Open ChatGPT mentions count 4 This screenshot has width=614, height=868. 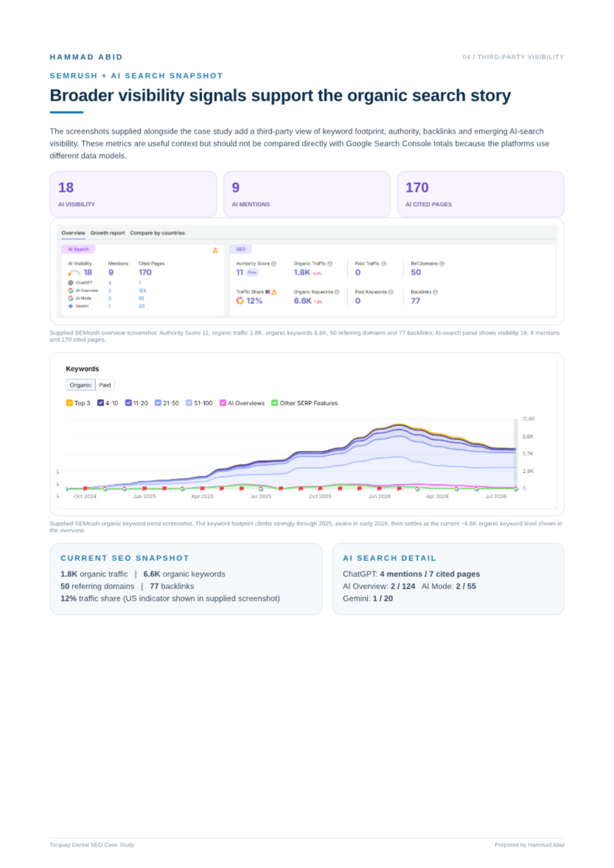(x=110, y=283)
